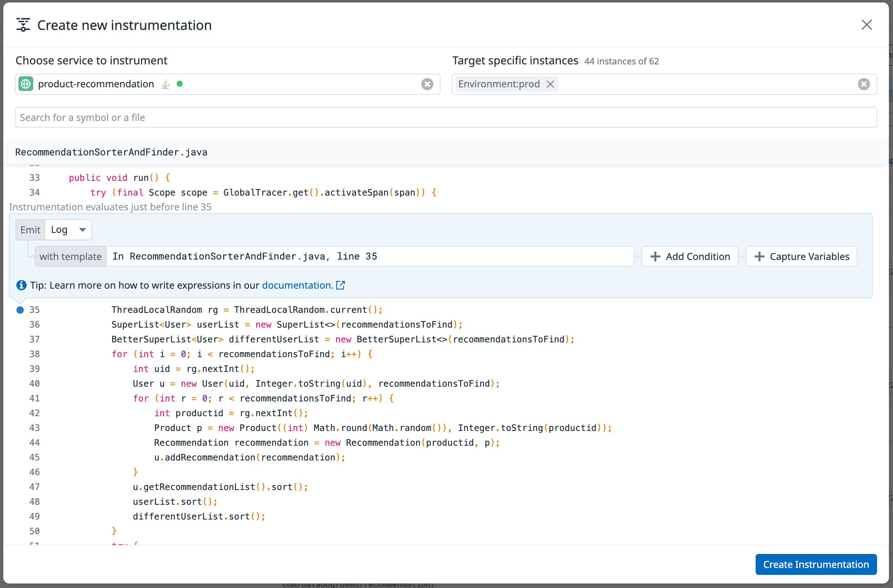Screen dimensions: 893x588
Task: Click the product-recommendation service globe icon
Action: [26, 84]
